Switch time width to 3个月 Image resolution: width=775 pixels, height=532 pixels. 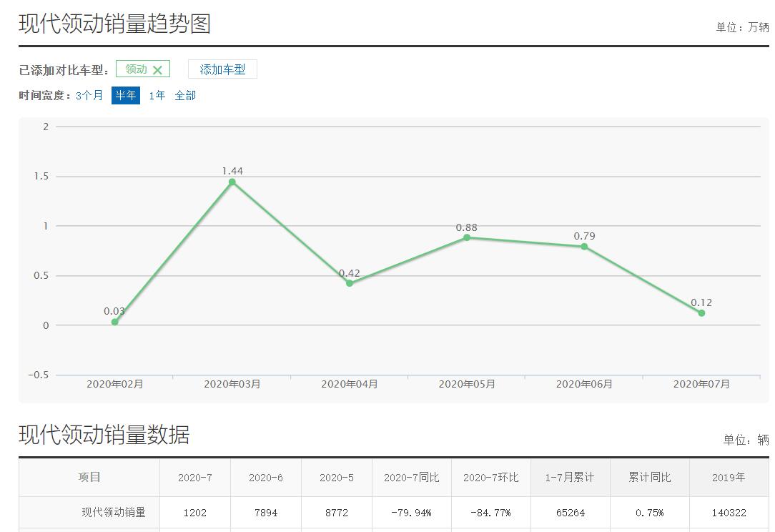(91, 94)
